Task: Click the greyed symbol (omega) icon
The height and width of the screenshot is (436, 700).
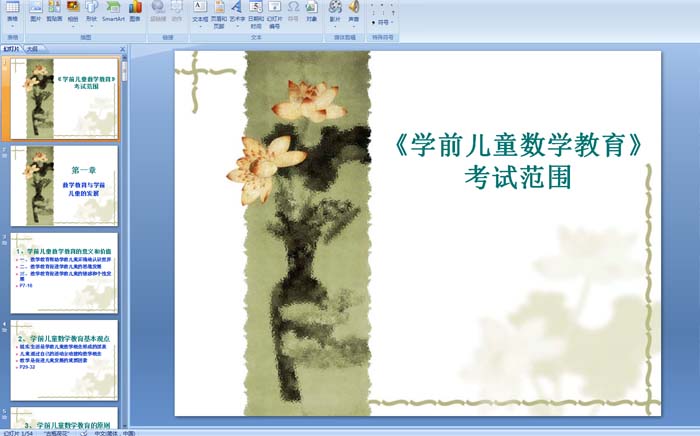Action: (x=293, y=11)
